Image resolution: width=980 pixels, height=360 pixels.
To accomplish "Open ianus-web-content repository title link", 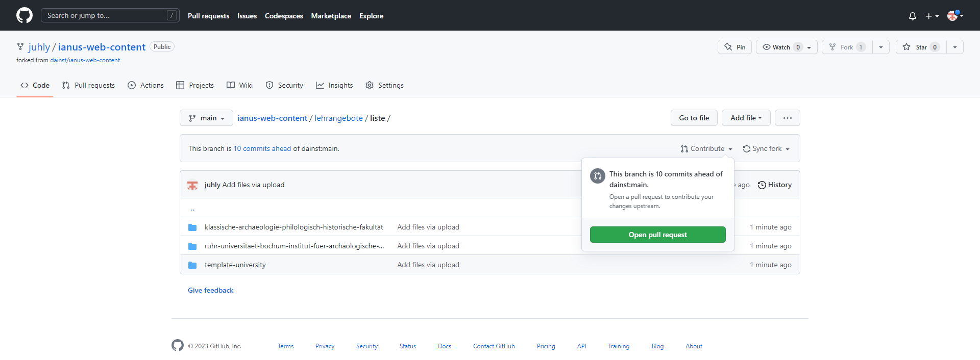I will click(x=102, y=47).
